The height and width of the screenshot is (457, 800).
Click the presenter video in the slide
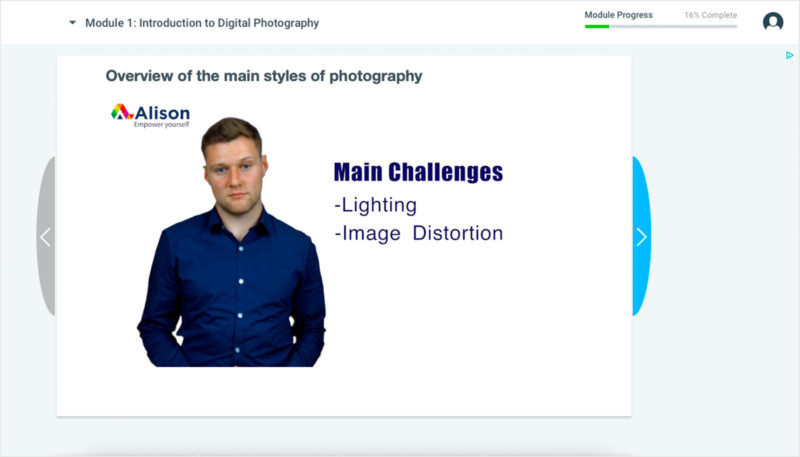point(232,242)
